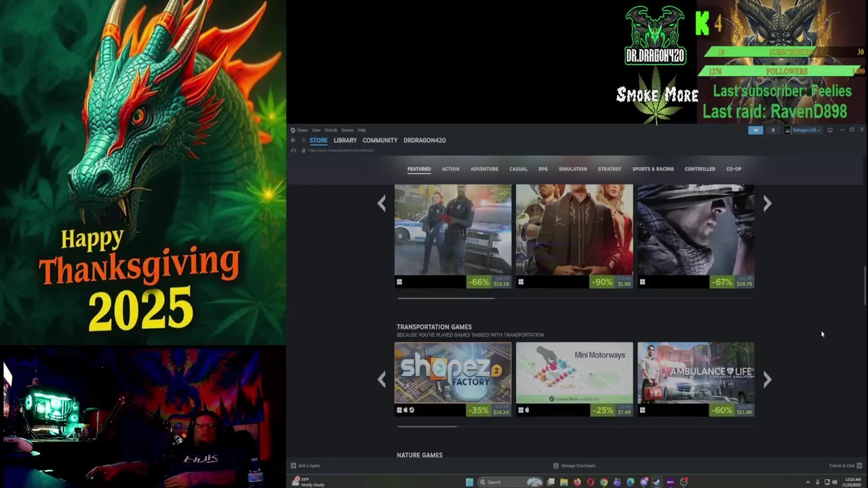
Task: Show previous games in top carousel
Action: click(x=381, y=203)
